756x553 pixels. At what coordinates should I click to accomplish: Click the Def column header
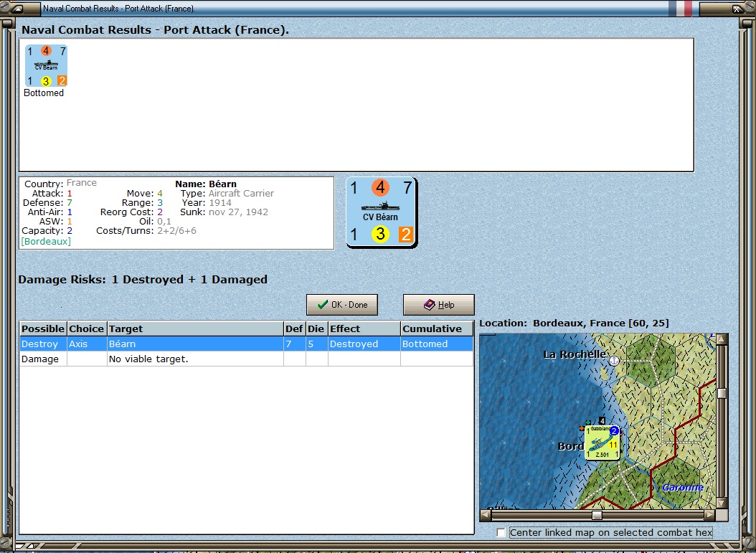pos(294,329)
